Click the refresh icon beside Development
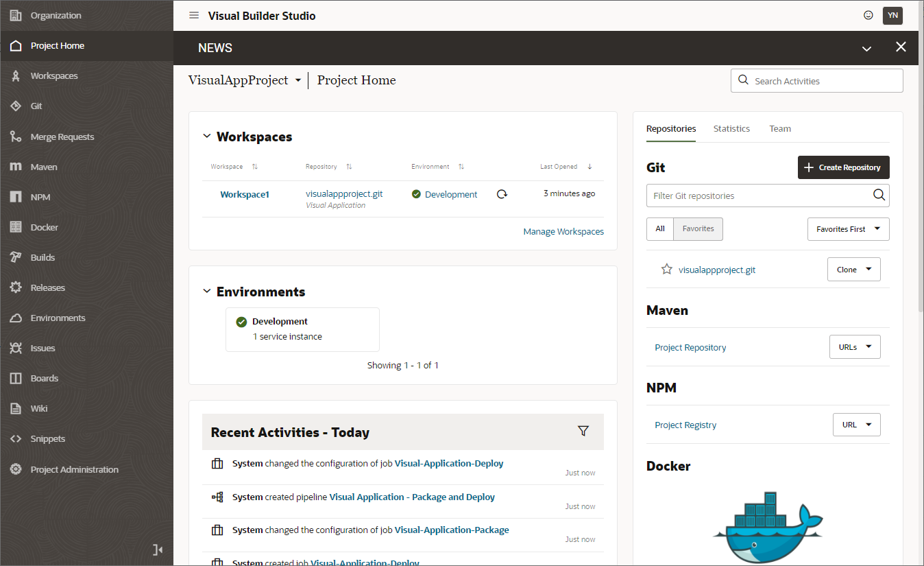Image resolution: width=924 pixels, height=566 pixels. coord(502,194)
